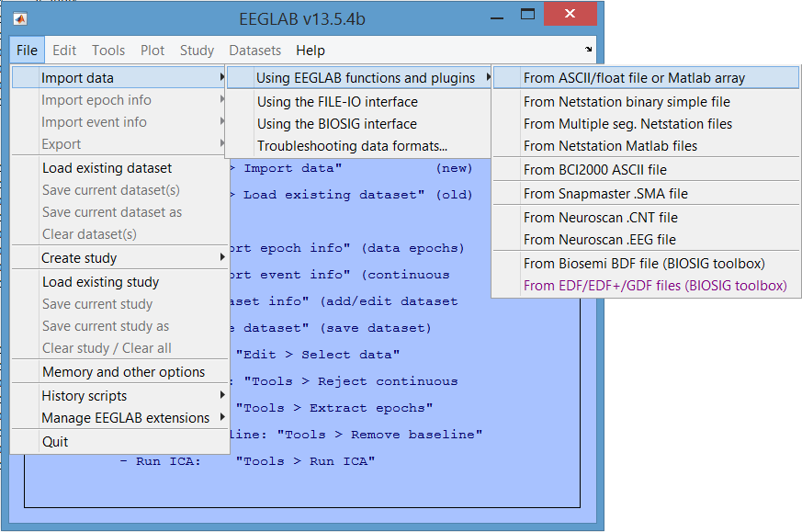Open the File menu
This screenshot has width=802, height=532.
(x=27, y=51)
